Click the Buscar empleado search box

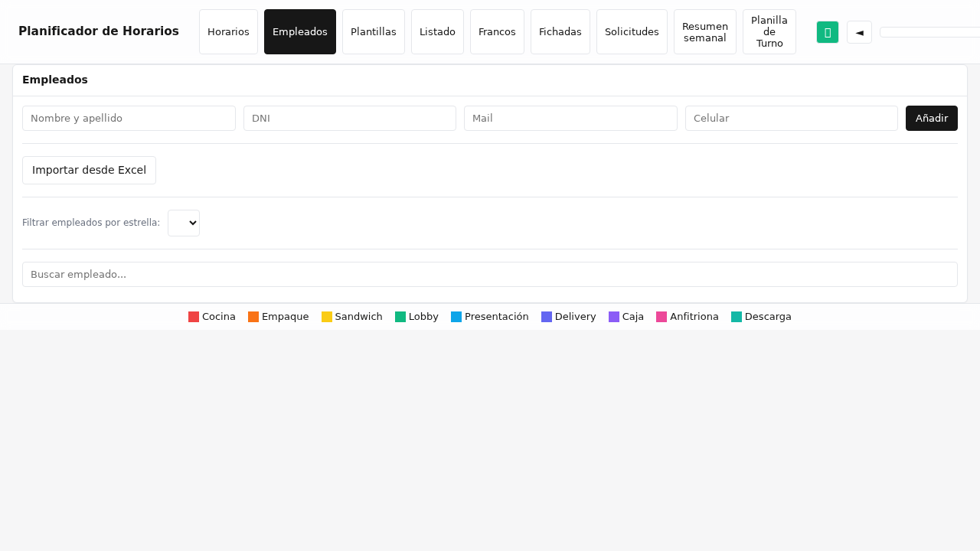pos(490,275)
